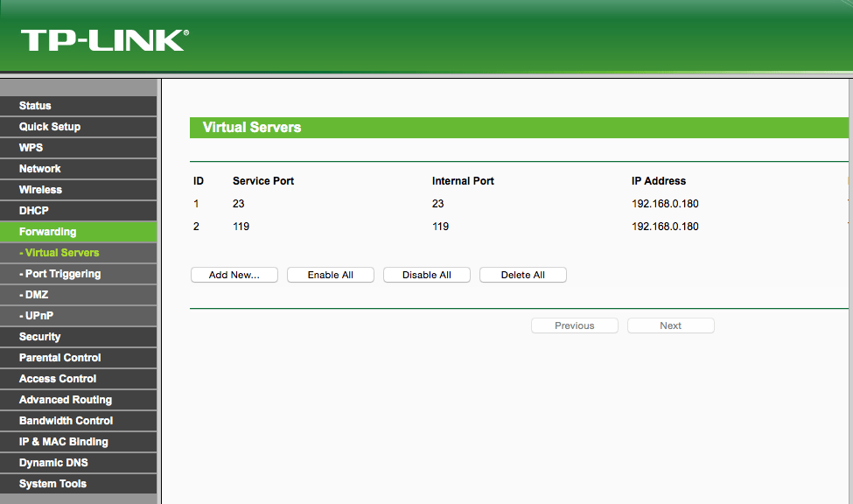Screen dimensions: 853x504
Task: Open the Wireless settings
Action: [39, 189]
